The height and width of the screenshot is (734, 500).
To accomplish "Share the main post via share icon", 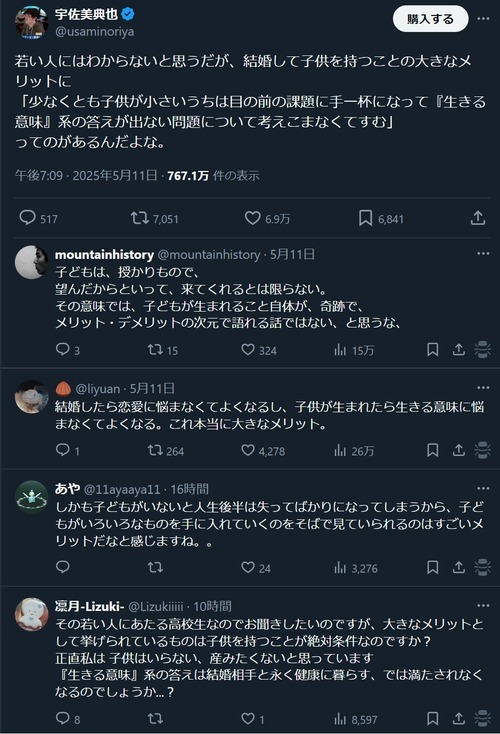I will (478, 218).
